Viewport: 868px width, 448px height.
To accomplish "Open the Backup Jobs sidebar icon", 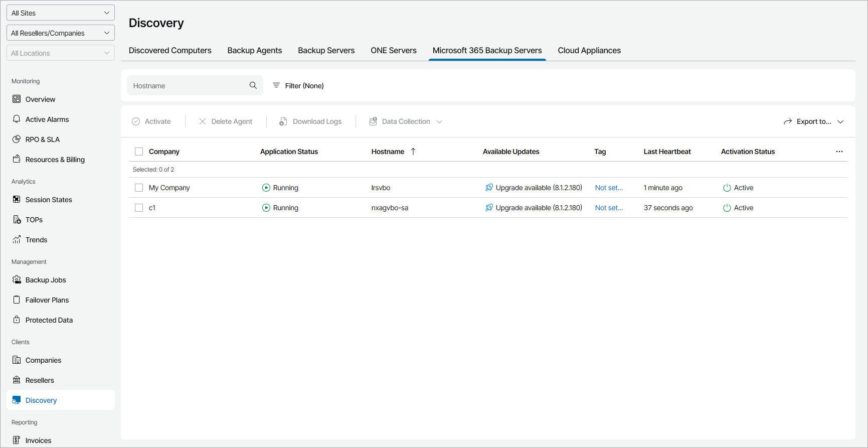I will click(17, 280).
